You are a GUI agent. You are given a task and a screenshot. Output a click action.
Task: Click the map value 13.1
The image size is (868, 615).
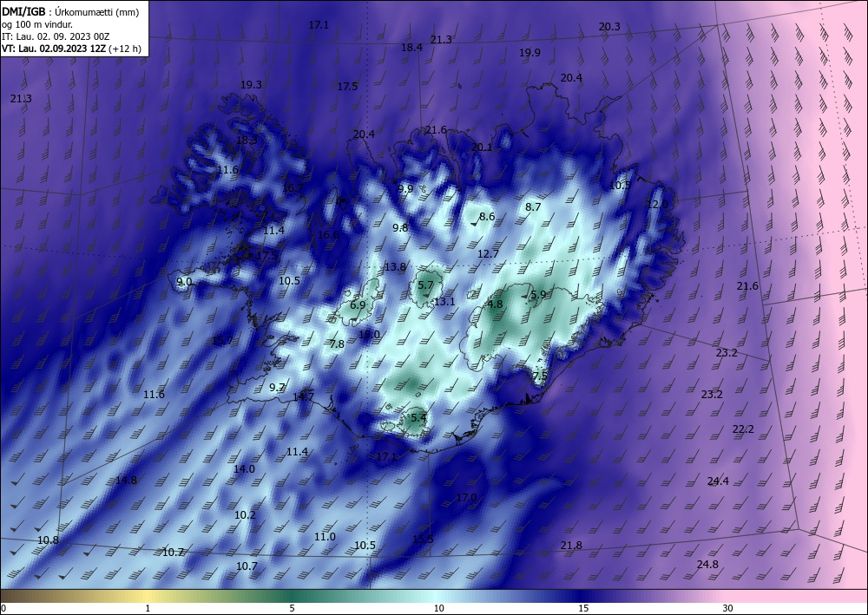(444, 302)
